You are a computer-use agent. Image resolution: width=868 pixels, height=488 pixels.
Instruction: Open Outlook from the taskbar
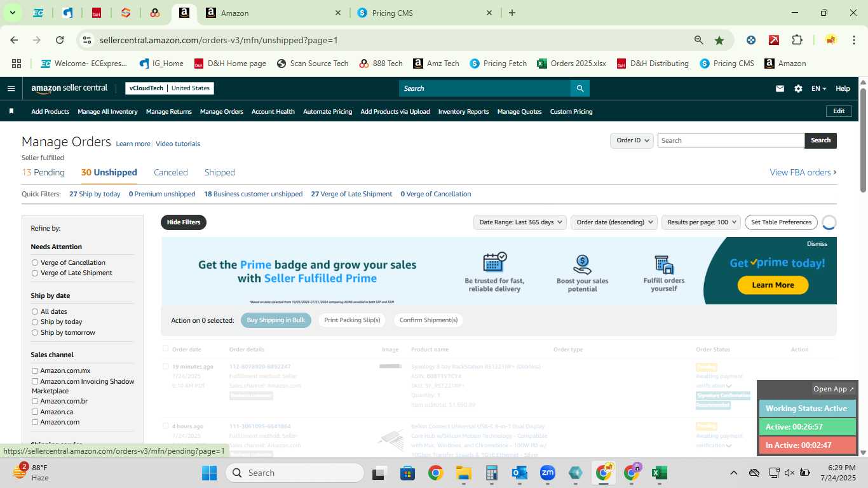[519, 473]
